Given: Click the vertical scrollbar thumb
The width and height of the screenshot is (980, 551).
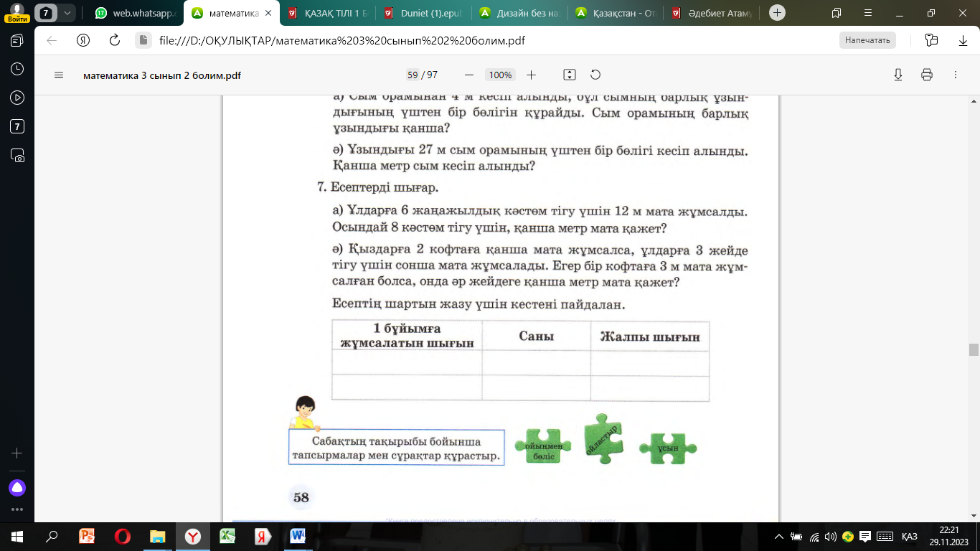Looking at the screenshot, I should (x=974, y=349).
